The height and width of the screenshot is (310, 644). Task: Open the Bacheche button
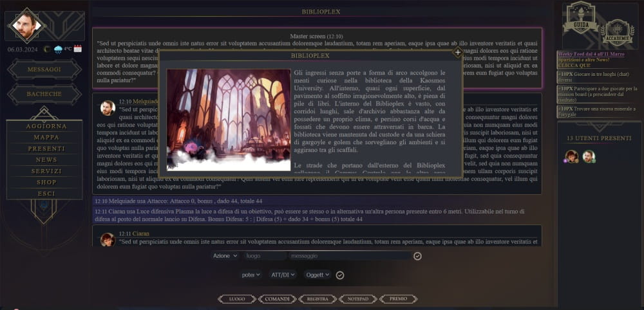[x=44, y=94]
